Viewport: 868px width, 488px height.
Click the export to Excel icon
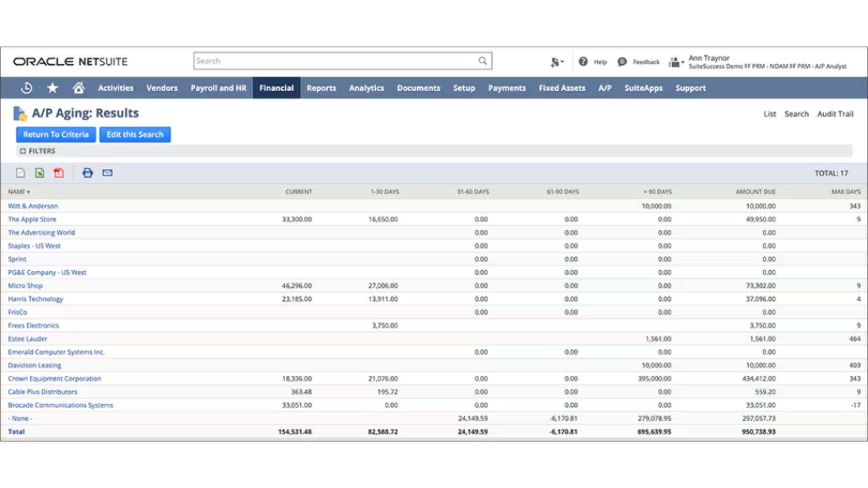39,173
